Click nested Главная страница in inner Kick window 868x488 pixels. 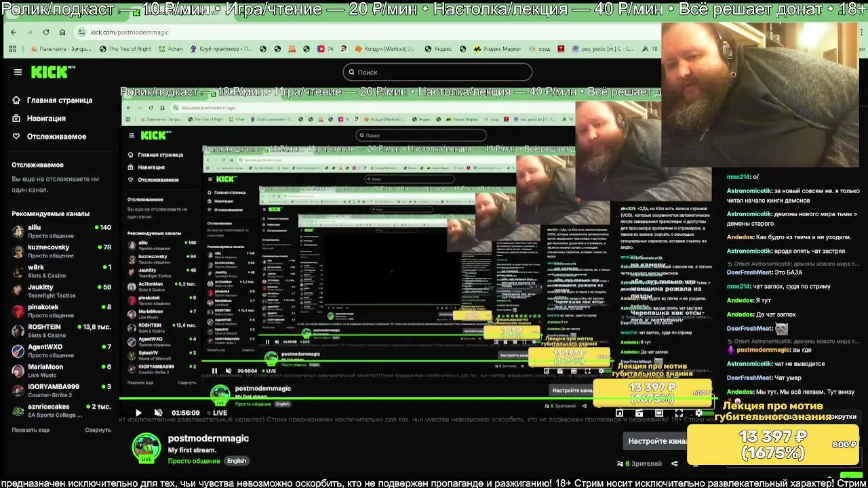(156, 155)
